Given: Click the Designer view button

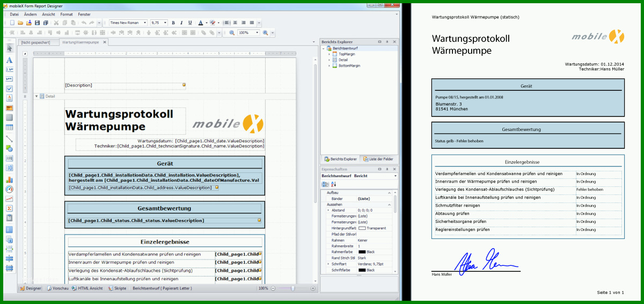Looking at the screenshot, I should [x=31, y=288].
